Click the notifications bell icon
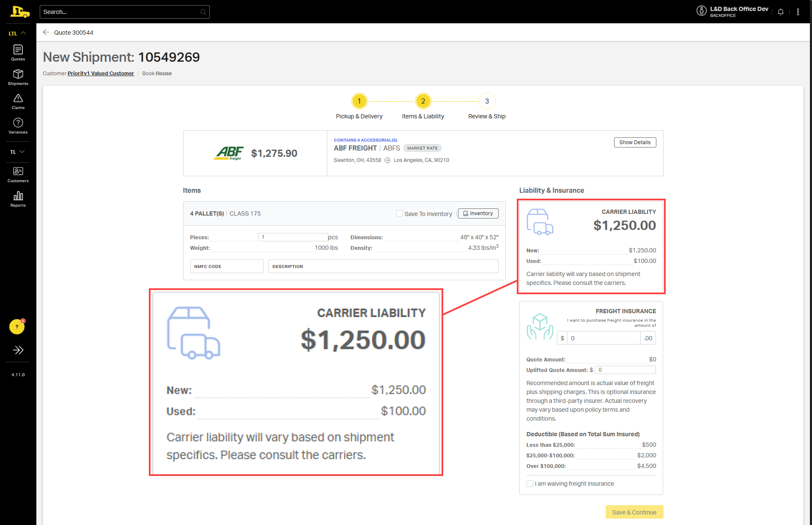812x525 pixels. [x=781, y=12]
